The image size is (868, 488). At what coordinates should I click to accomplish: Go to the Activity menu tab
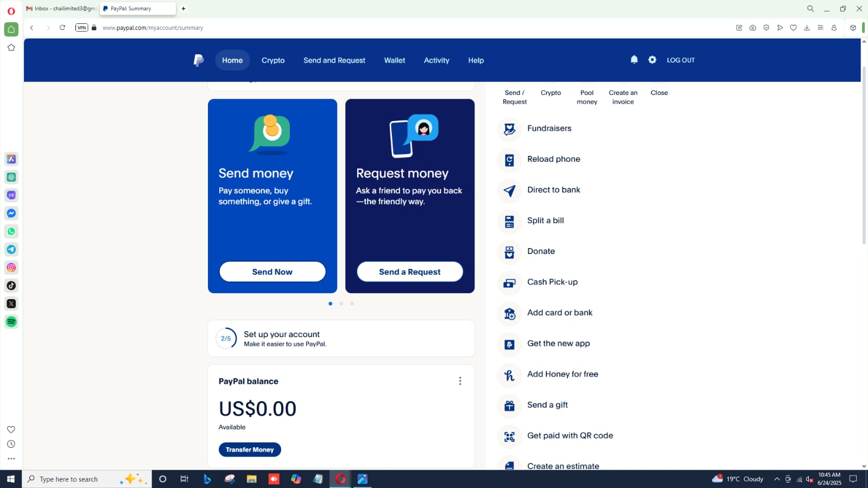[436, 60]
